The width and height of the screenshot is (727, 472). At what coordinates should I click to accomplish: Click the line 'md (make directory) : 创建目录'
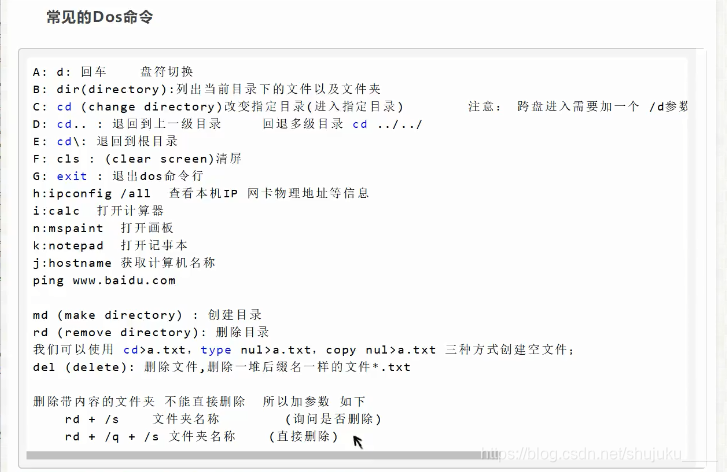click(x=147, y=315)
